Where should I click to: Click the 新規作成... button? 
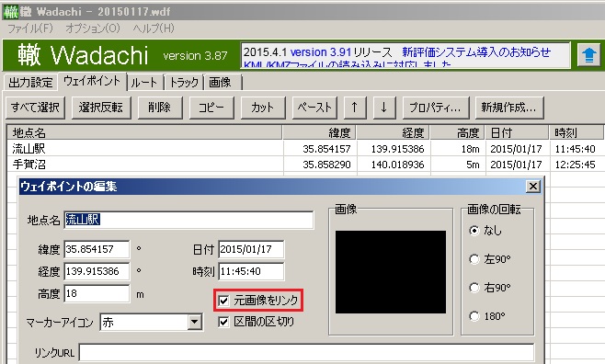point(509,108)
